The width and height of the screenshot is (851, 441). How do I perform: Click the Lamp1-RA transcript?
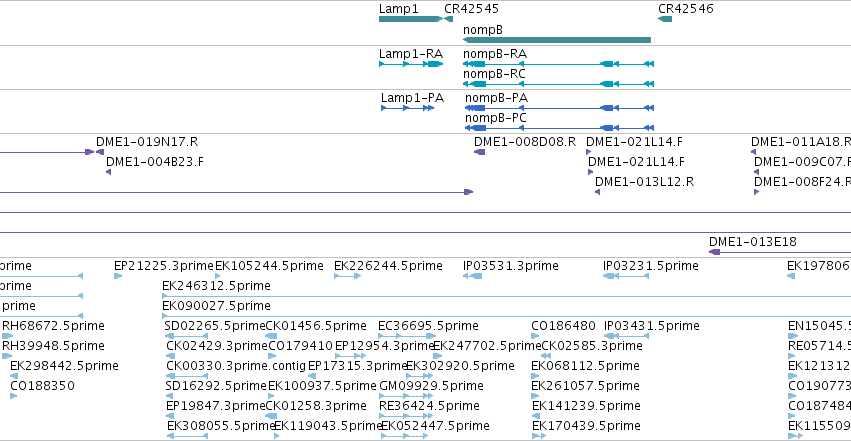(x=411, y=64)
